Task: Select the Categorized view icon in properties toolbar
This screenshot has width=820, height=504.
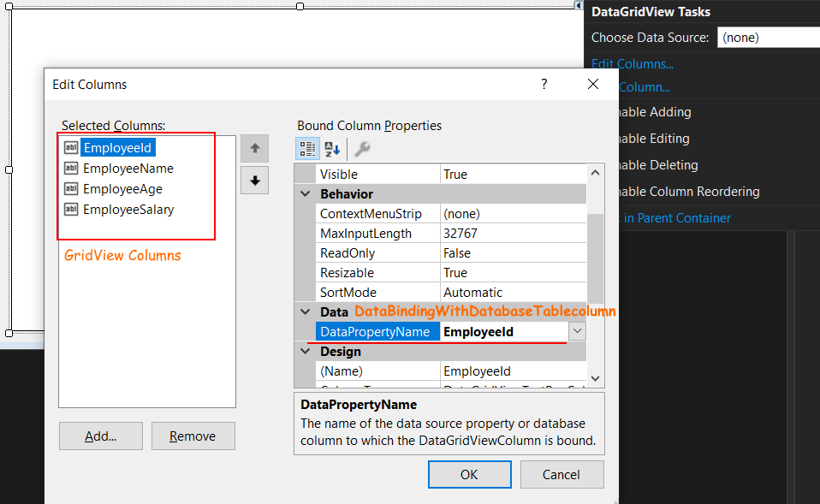Action: [x=306, y=148]
